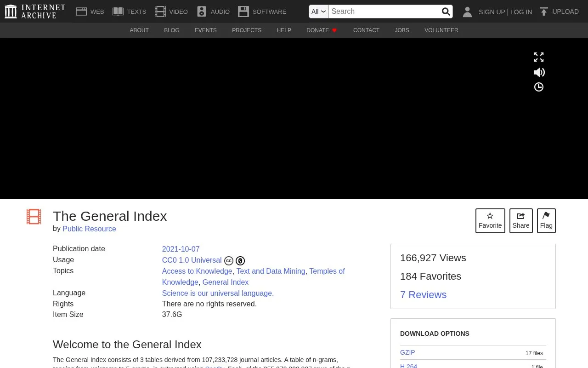Open the Jobs menu item
This screenshot has width=588, height=368.
(x=402, y=30)
